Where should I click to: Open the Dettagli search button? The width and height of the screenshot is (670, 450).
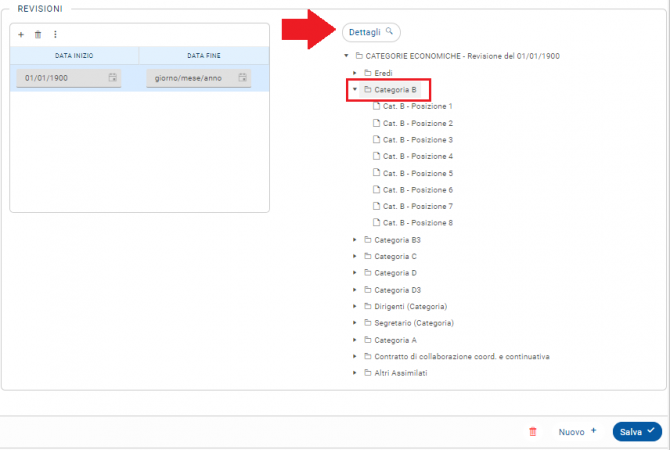pos(371,32)
